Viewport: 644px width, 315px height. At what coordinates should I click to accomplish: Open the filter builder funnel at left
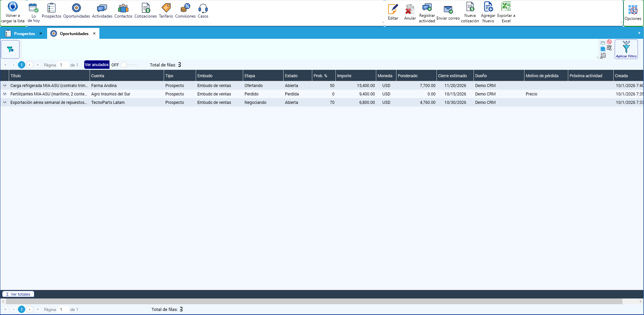tap(10, 49)
